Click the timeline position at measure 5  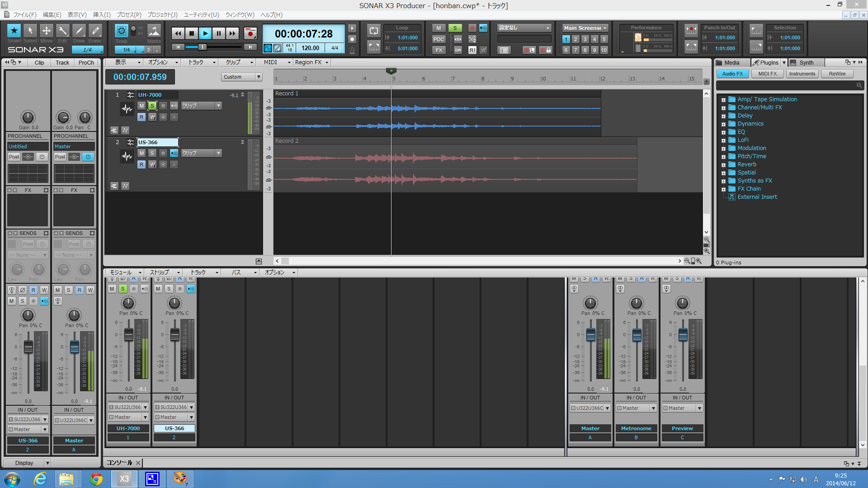[393, 79]
